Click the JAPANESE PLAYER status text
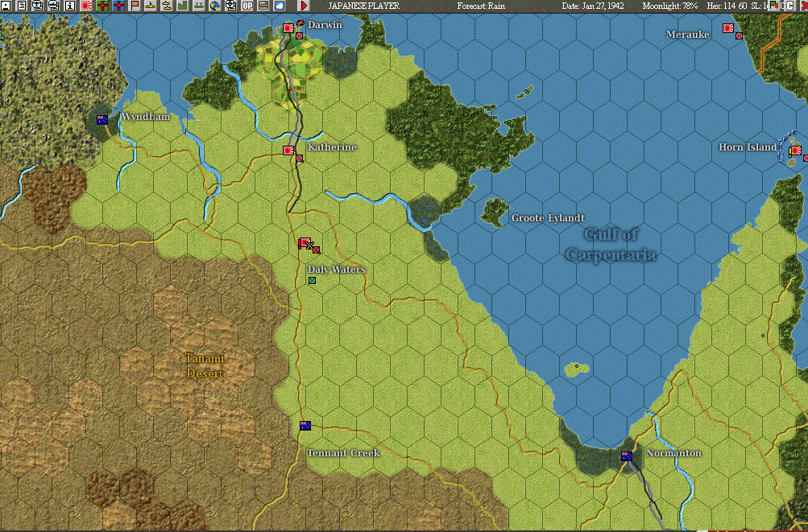 pos(364,6)
